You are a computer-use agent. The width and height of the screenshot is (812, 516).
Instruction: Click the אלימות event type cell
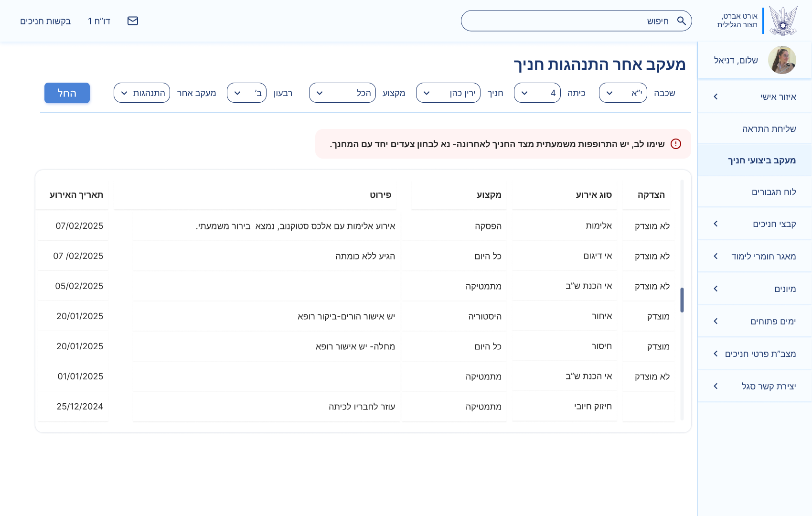pos(565,226)
